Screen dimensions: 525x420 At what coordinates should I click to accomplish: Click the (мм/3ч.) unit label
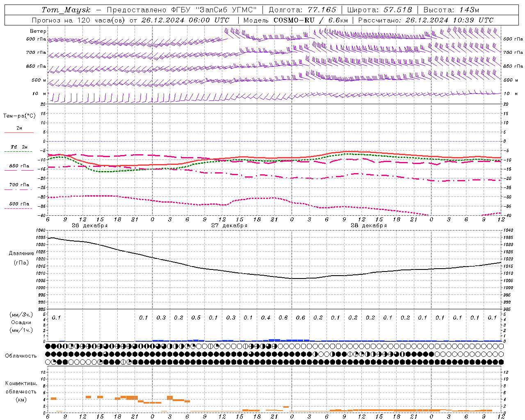coord(21,315)
